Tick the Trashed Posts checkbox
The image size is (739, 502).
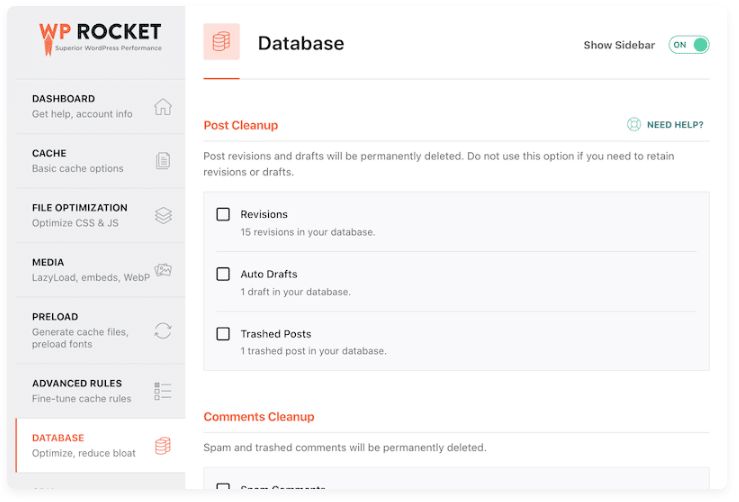point(223,334)
